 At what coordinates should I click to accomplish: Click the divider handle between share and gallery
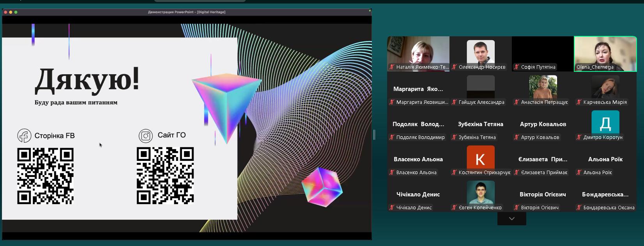tap(374, 135)
